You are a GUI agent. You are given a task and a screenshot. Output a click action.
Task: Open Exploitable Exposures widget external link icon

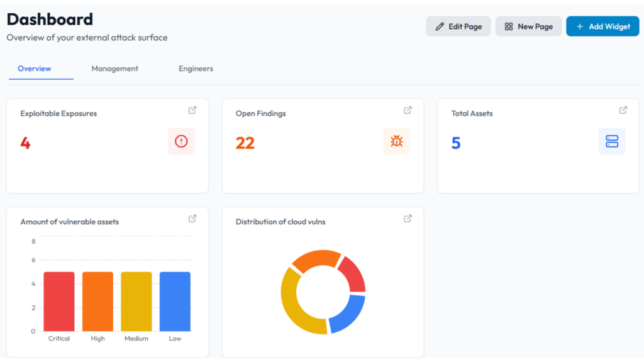(192, 110)
